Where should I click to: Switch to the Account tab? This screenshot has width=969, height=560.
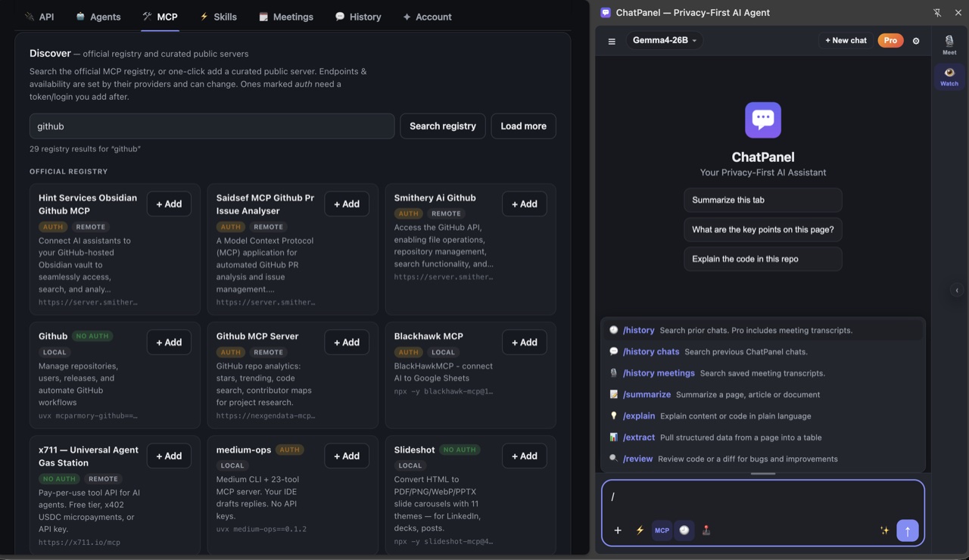[427, 17]
